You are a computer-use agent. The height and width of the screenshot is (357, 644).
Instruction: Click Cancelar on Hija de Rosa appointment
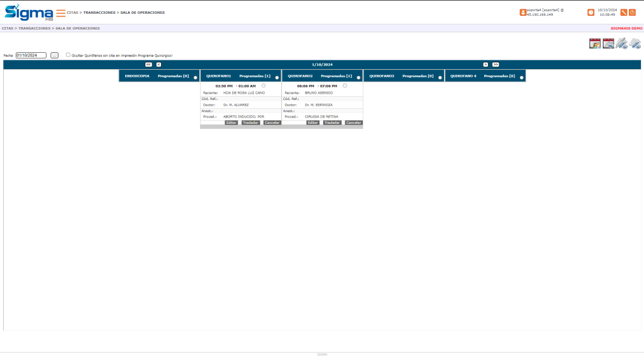click(x=272, y=123)
